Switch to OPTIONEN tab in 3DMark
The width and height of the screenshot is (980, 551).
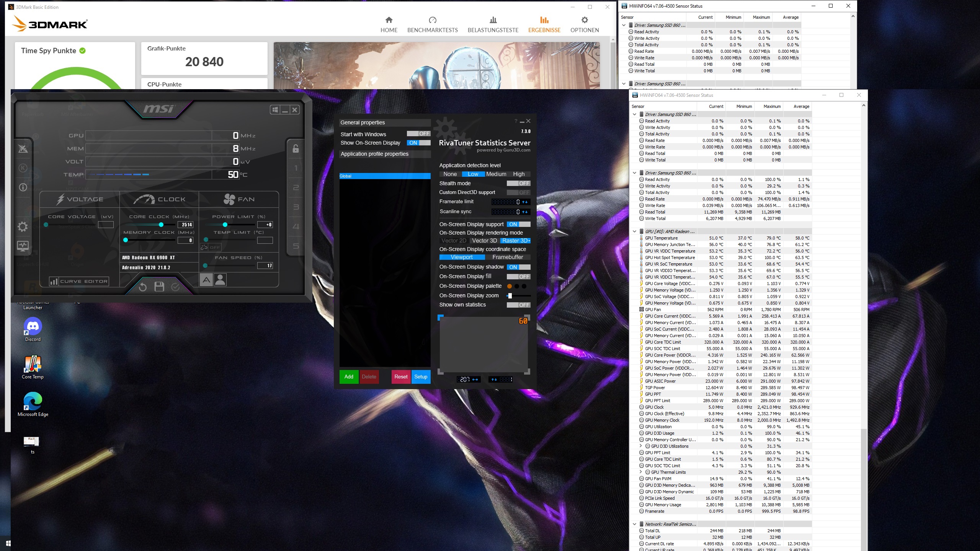(x=584, y=24)
